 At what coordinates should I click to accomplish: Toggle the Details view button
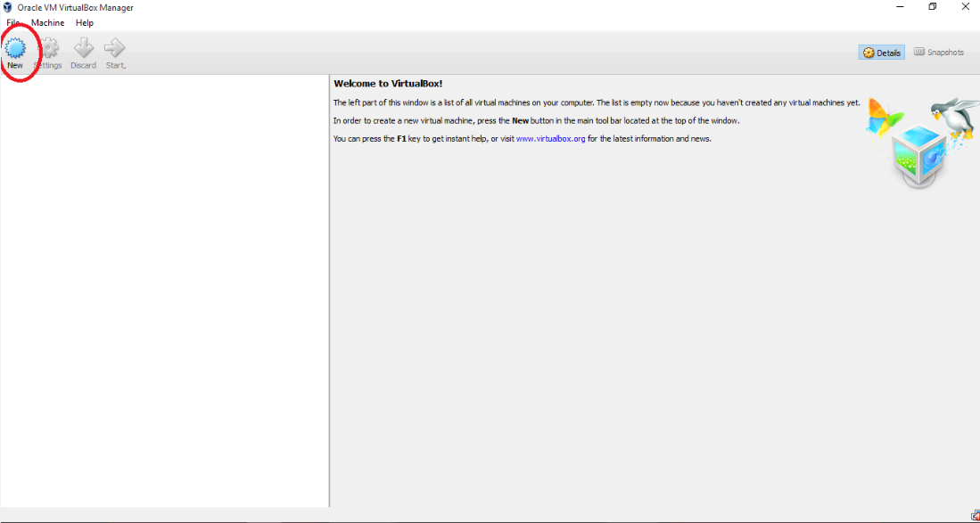[881, 53]
